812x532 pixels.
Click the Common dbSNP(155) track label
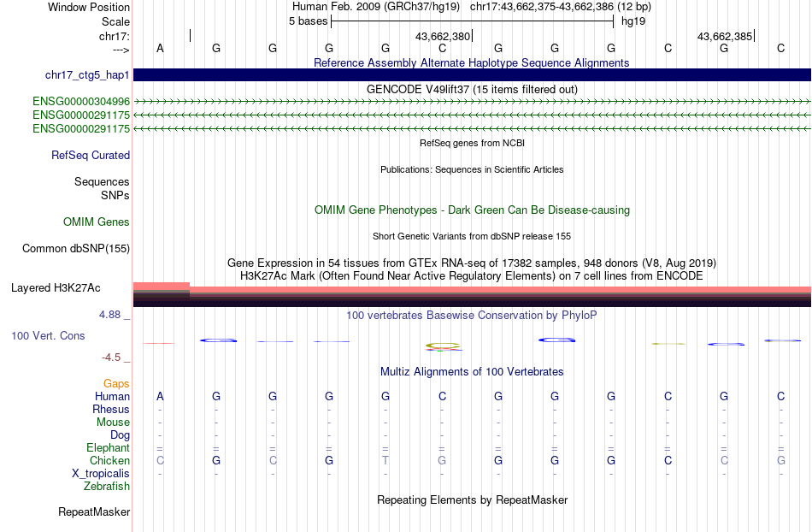point(76,249)
